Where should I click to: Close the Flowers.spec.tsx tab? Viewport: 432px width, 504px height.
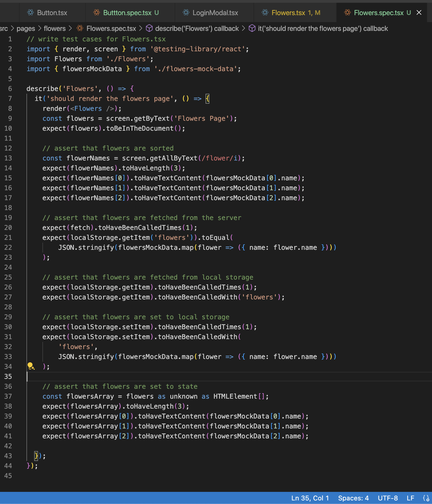[x=419, y=12]
